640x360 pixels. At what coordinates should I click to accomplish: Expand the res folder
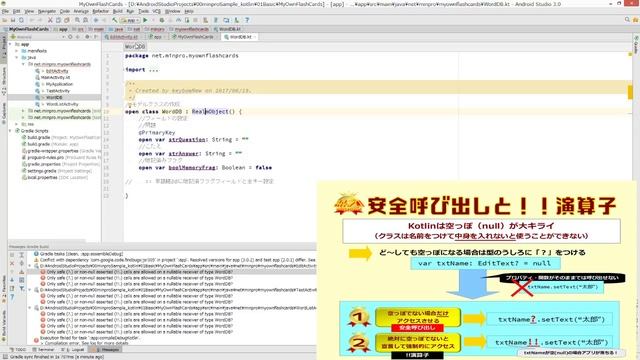tap(17, 124)
